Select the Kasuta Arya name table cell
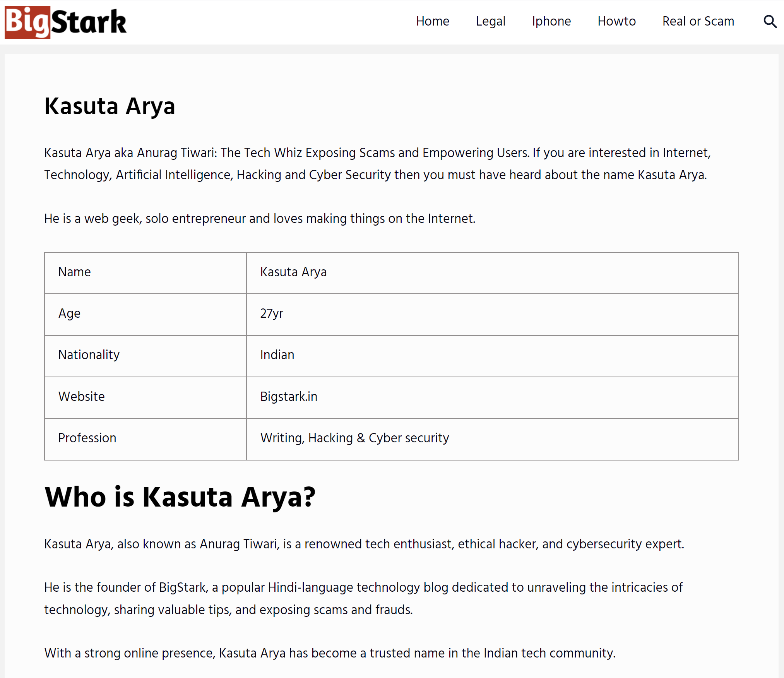The image size is (784, 678). click(492, 273)
